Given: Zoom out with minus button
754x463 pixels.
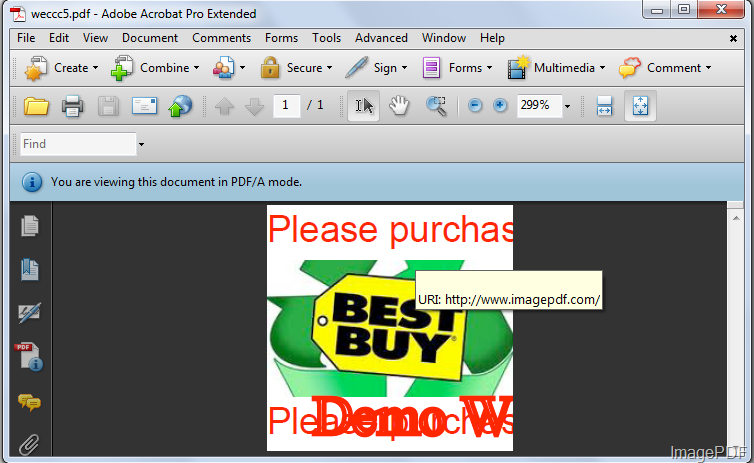Looking at the screenshot, I should pyautogui.click(x=475, y=105).
